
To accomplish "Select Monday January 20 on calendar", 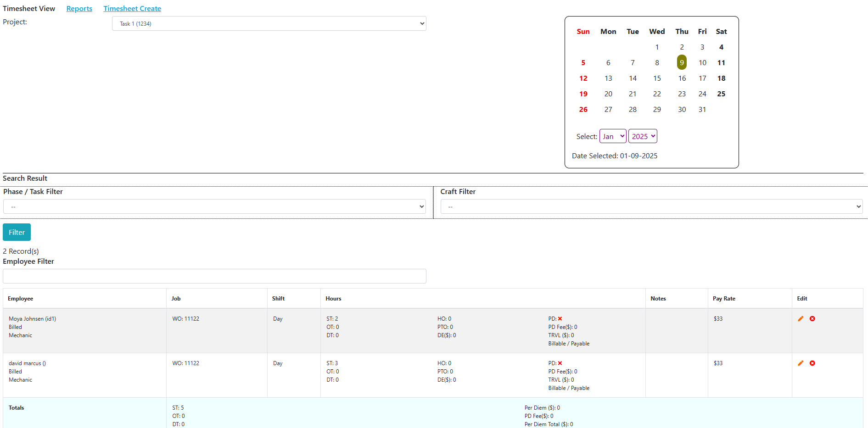I will coord(608,94).
